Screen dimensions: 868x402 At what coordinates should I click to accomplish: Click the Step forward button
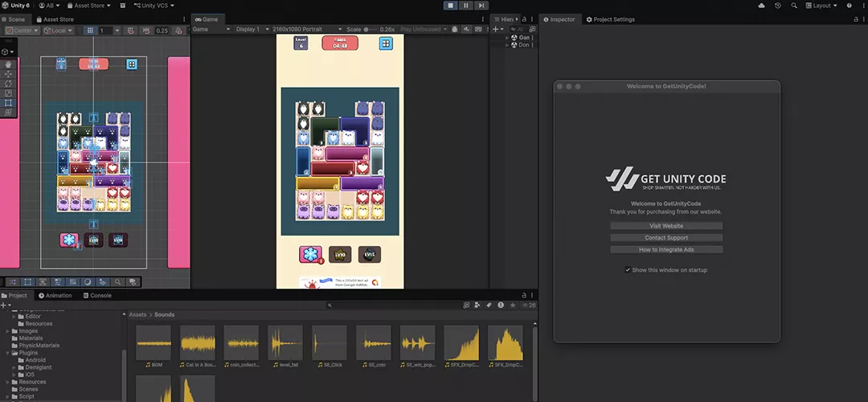(x=481, y=6)
